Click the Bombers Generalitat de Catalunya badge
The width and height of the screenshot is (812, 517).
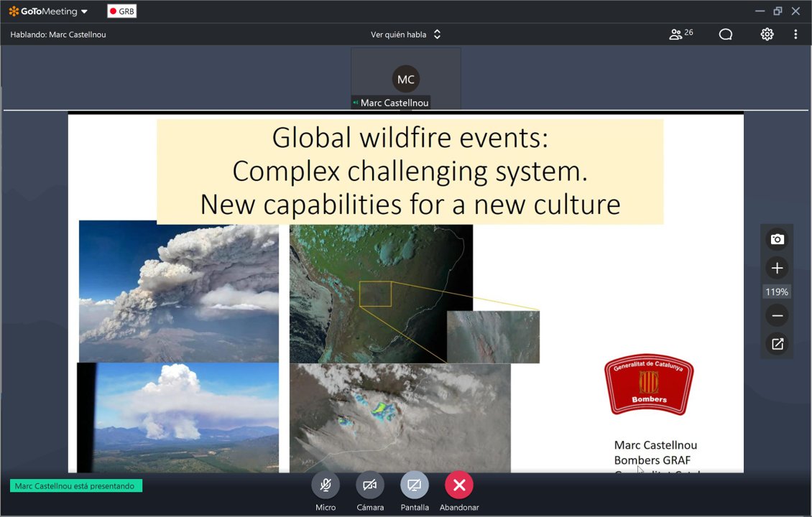coord(649,384)
